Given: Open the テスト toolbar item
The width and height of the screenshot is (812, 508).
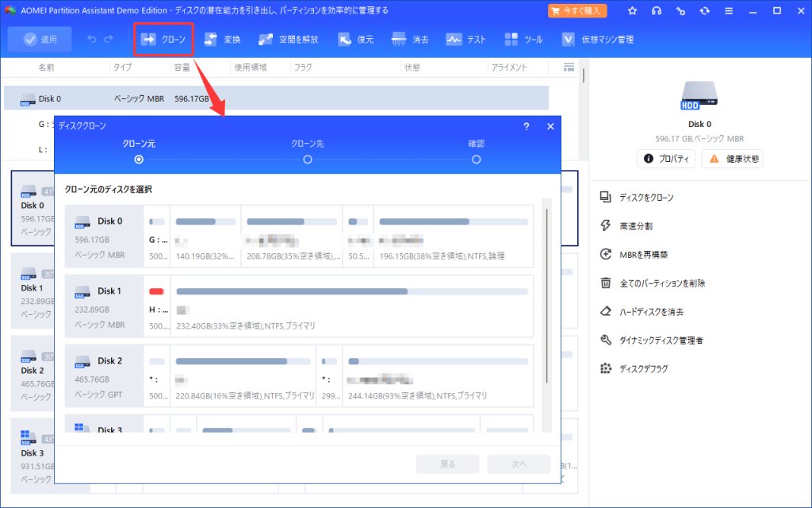Looking at the screenshot, I should (x=466, y=40).
